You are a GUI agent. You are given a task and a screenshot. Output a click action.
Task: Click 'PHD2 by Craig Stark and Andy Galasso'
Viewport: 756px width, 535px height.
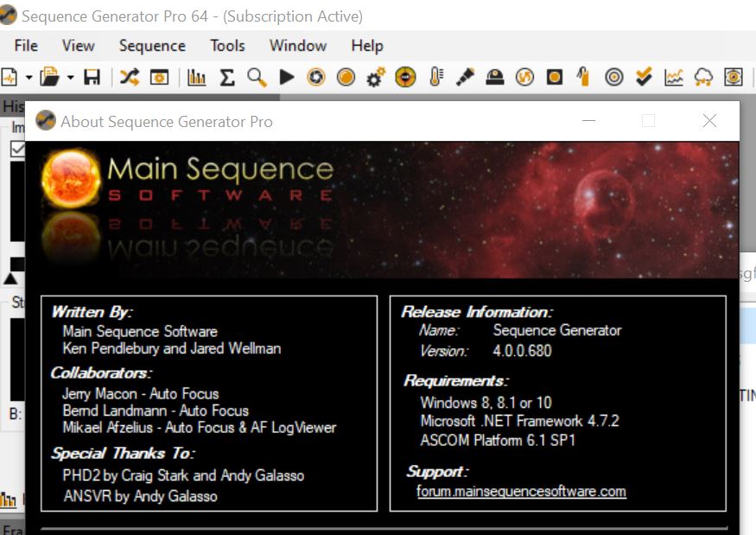click(x=183, y=476)
